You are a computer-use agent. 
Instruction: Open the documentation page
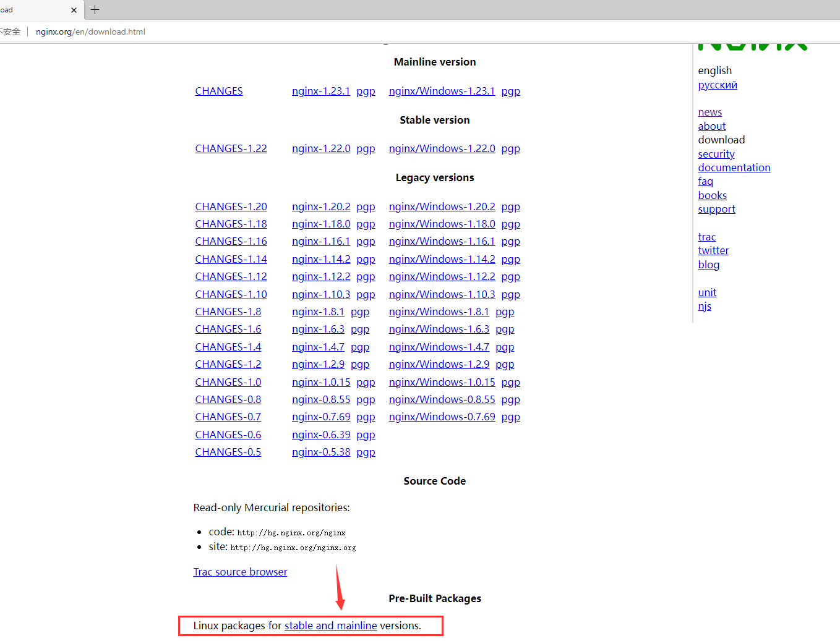pos(734,167)
